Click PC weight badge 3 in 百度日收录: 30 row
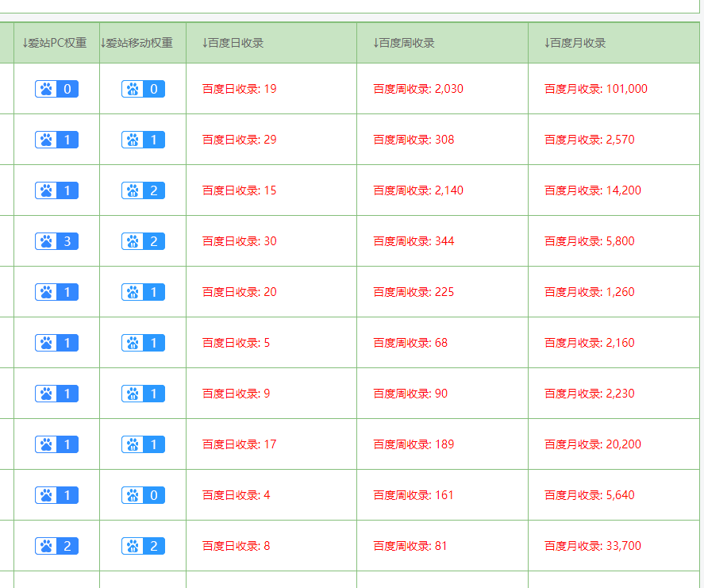 [x=56, y=241]
